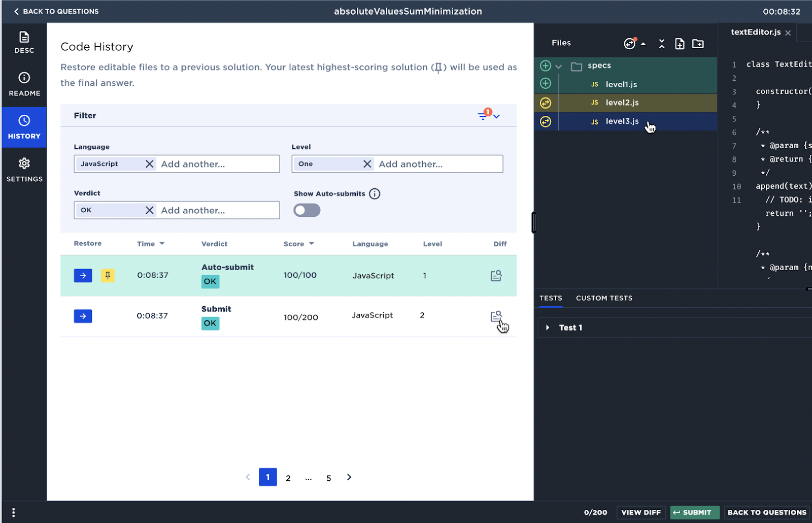Restore the Submit solution scoring 100/200
The image size is (812, 523).
[83, 316]
